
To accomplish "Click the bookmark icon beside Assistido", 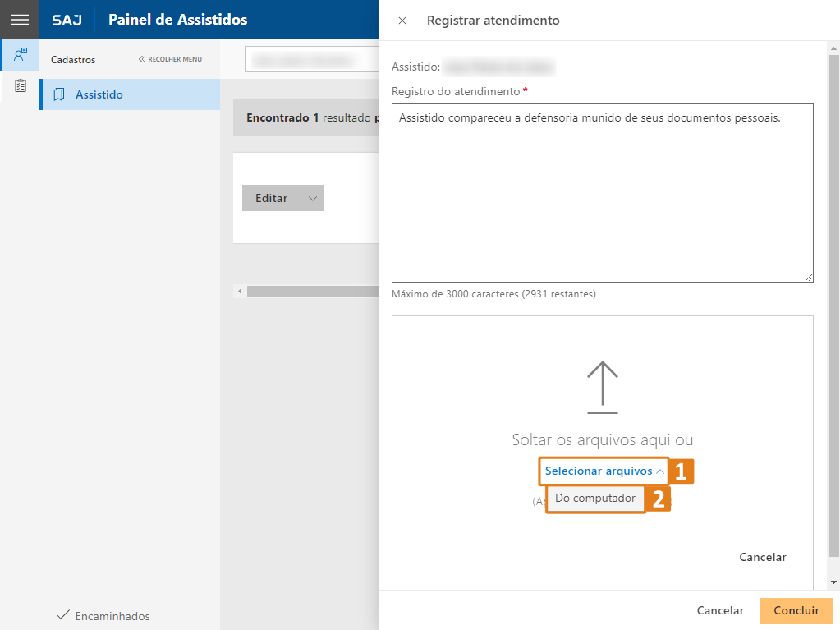I will pos(59,94).
